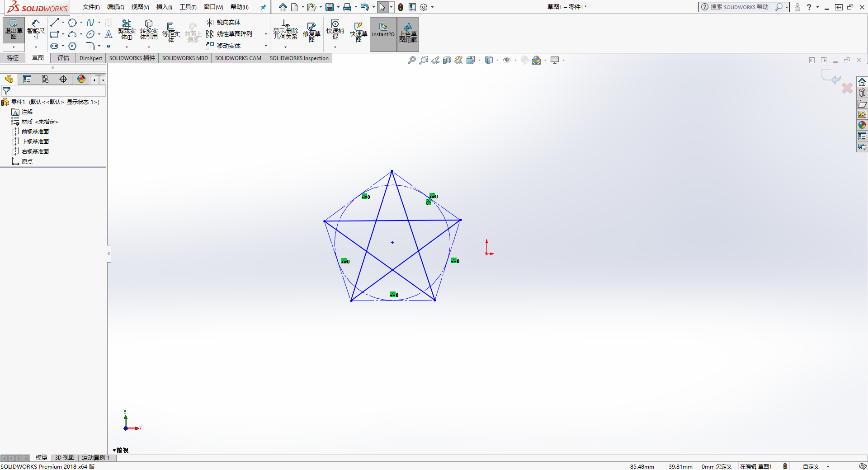Click the Rebuild traffic light icon

(401, 7)
